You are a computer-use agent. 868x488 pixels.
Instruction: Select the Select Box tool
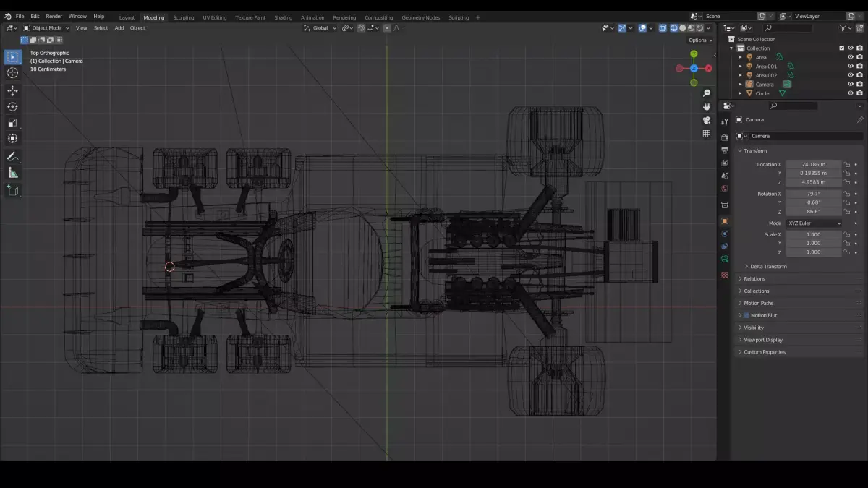coord(12,57)
